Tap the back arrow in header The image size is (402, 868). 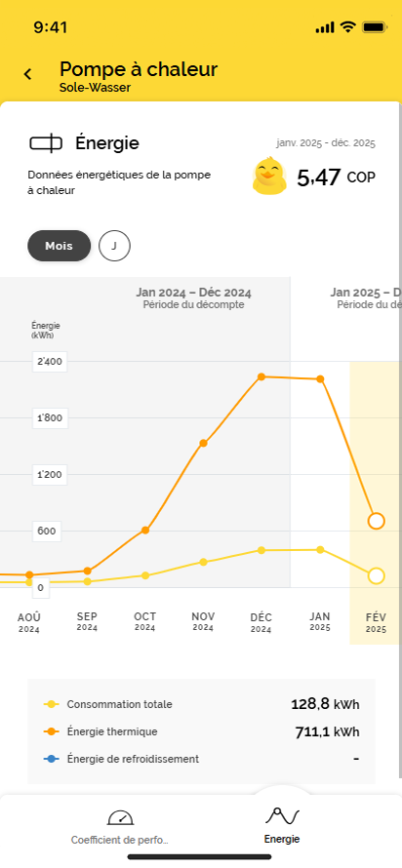(27, 73)
